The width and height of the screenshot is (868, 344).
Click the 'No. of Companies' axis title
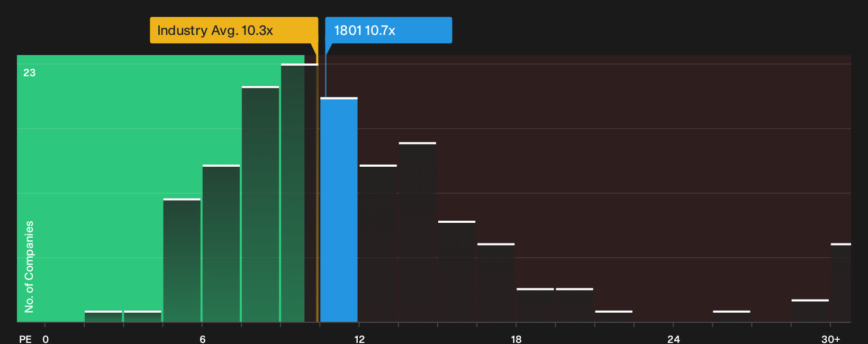pos(29,266)
